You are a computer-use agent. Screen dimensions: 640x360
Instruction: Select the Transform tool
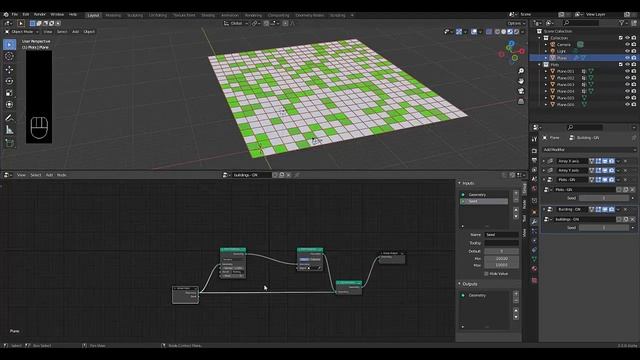9,105
